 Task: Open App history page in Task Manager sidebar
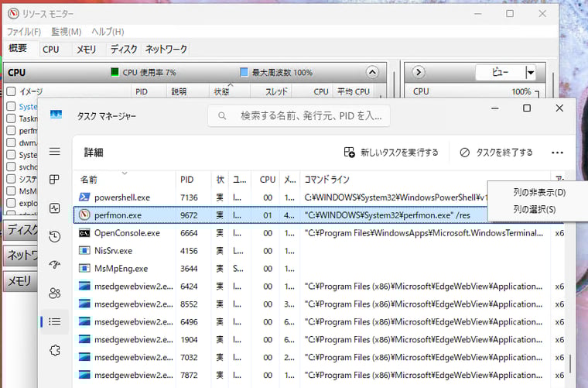pyautogui.click(x=55, y=236)
